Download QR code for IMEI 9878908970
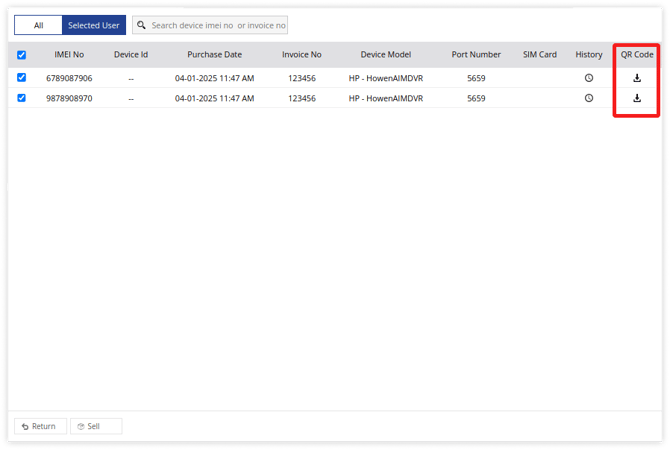Screen dimensions: 670x450 coord(637,98)
